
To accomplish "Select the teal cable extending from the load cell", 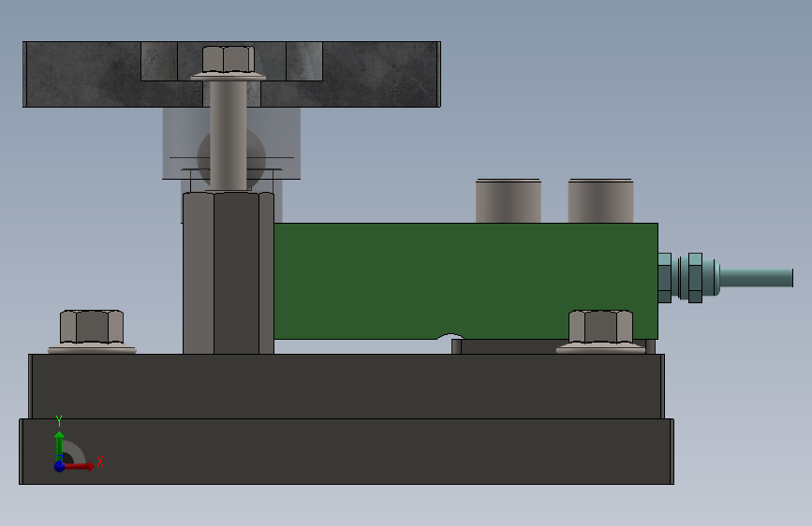I will point(757,278).
